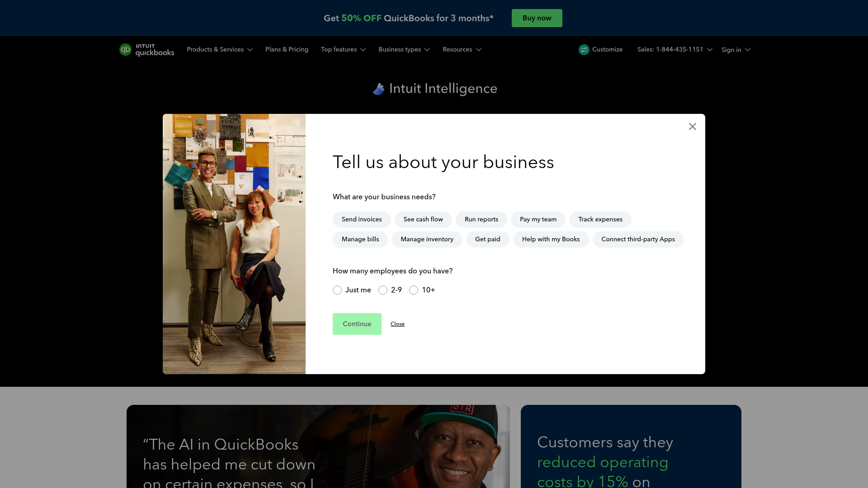Click the '50% OFF' promo banner text

[x=361, y=18]
